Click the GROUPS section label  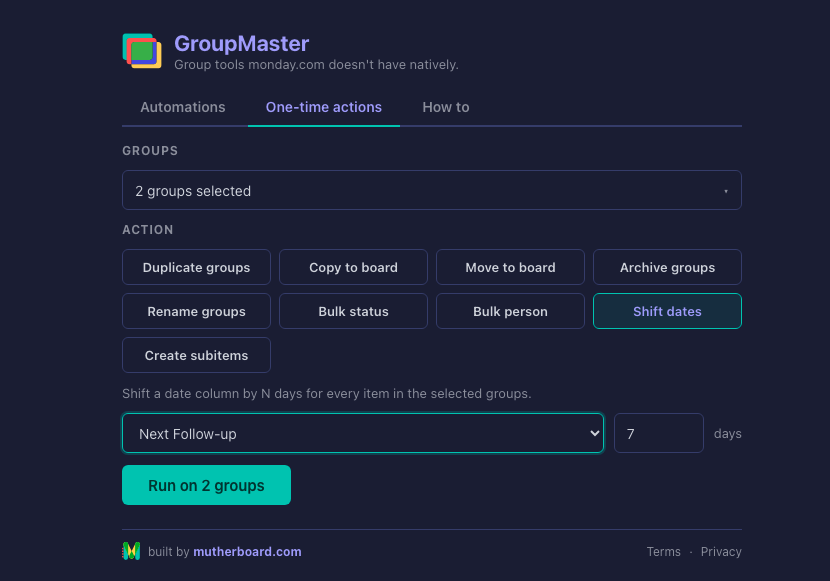pos(150,151)
